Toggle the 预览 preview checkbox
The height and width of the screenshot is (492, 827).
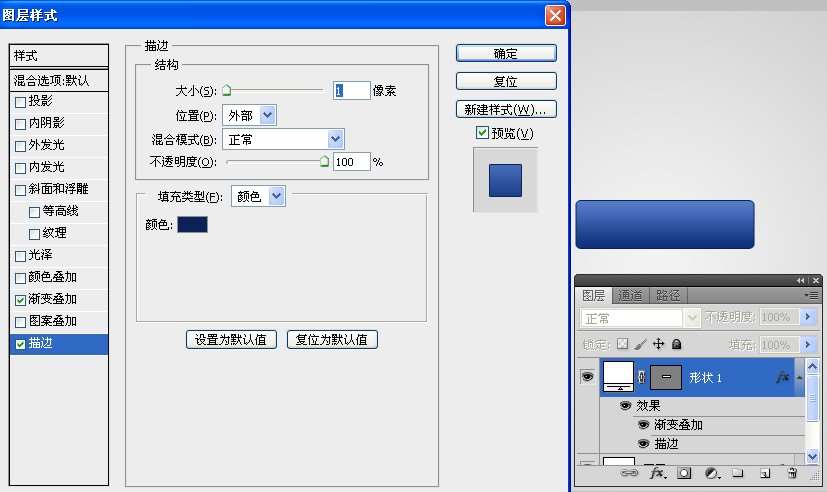click(483, 133)
